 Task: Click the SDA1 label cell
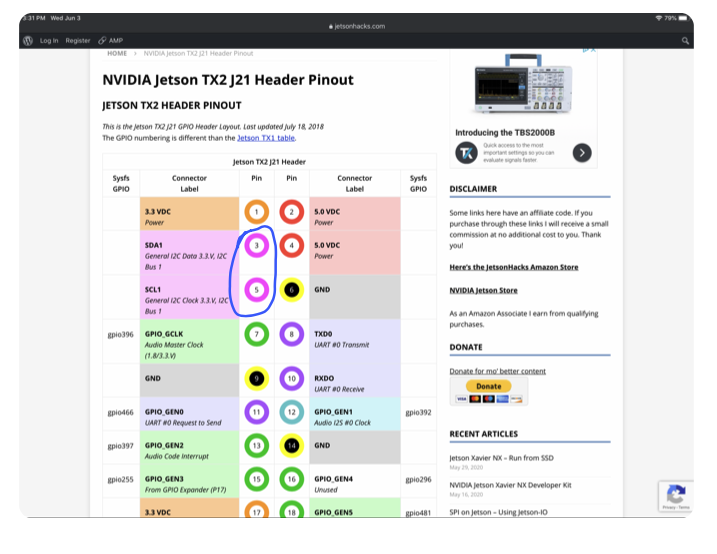pos(189,253)
